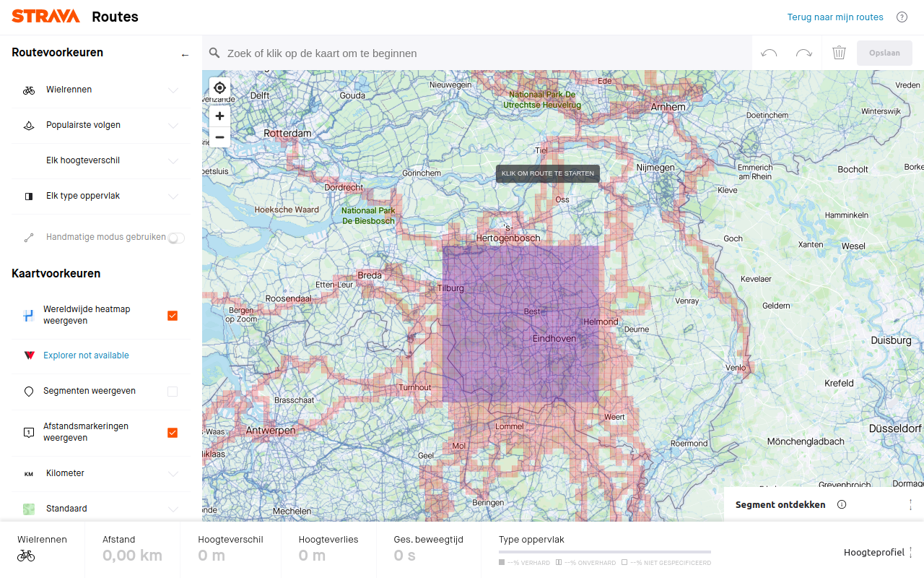Click the Strava logo
The image size is (924, 578).
coord(45,17)
